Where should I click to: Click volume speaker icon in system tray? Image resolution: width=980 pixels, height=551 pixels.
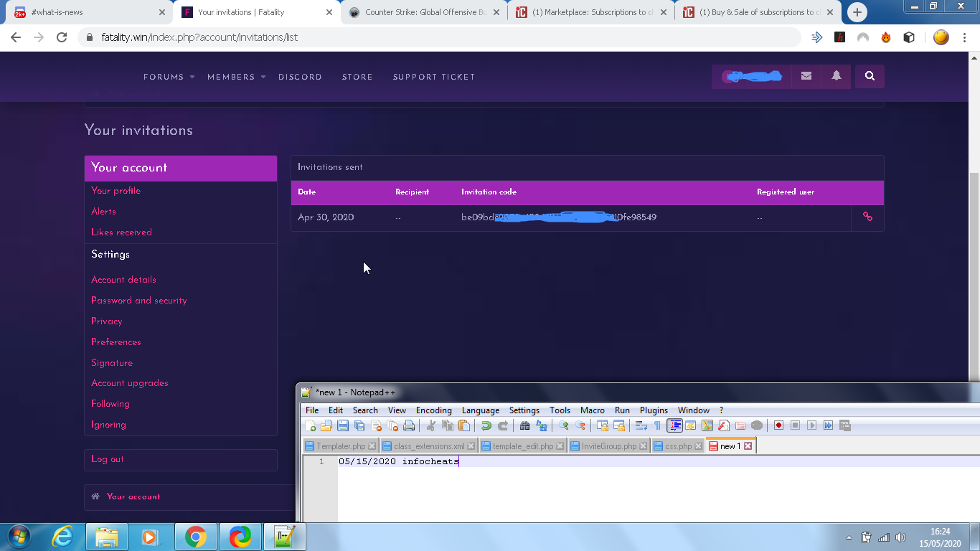pyautogui.click(x=901, y=537)
